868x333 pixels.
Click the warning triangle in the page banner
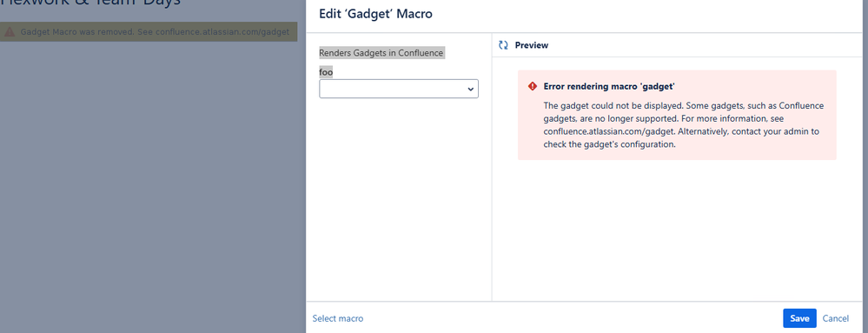10,32
